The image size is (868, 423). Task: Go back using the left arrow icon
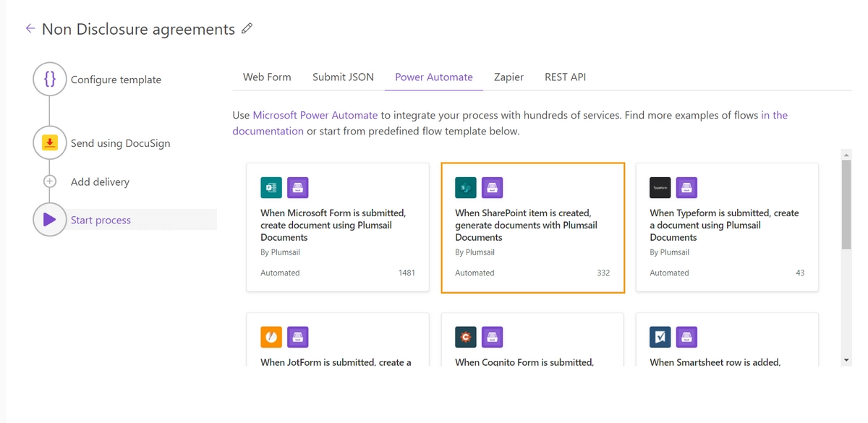coord(30,28)
